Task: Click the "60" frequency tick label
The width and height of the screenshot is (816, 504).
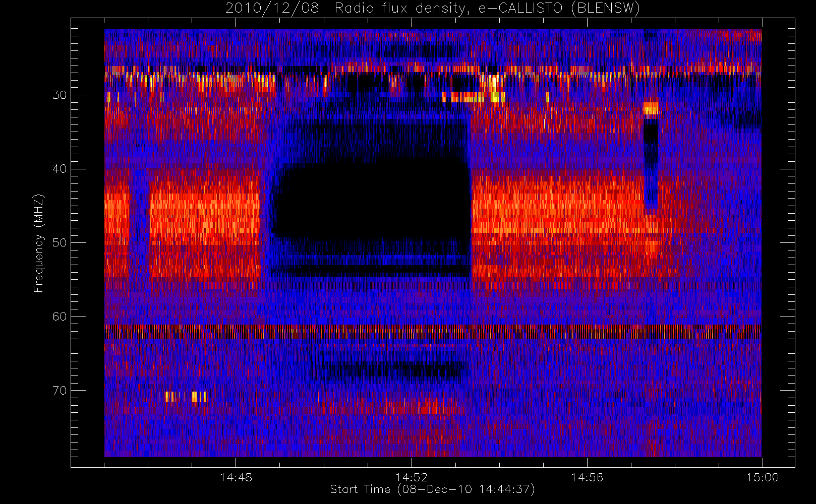Action: click(60, 317)
